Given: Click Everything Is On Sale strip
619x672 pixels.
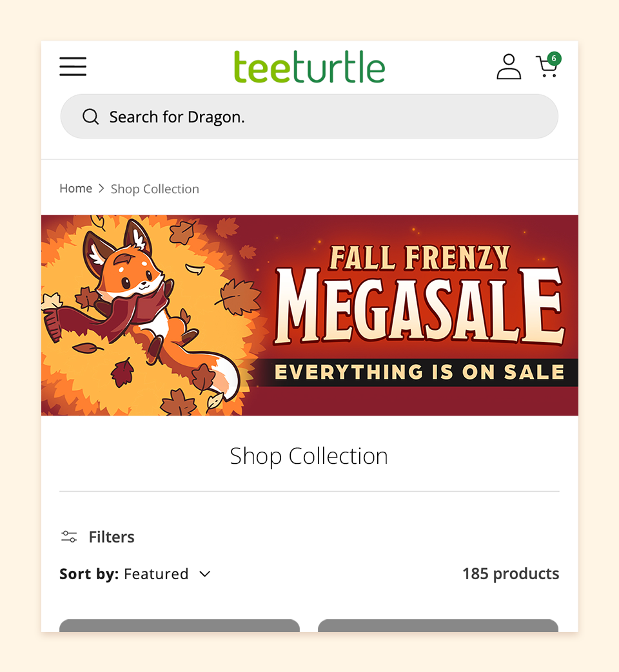Looking at the screenshot, I should [x=418, y=372].
